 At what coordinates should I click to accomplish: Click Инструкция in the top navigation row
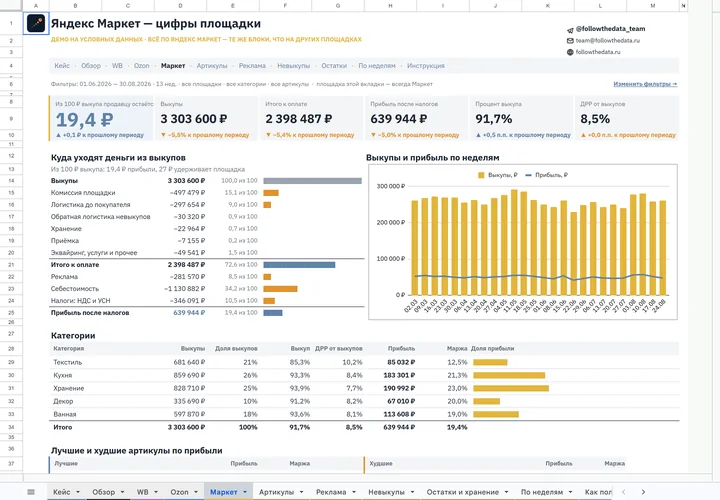tap(425, 66)
